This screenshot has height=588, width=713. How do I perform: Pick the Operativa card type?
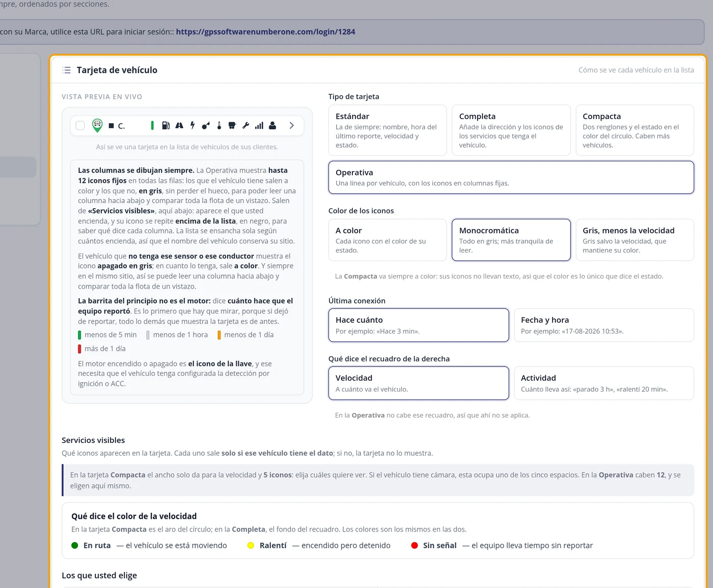[x=511, y=177]
